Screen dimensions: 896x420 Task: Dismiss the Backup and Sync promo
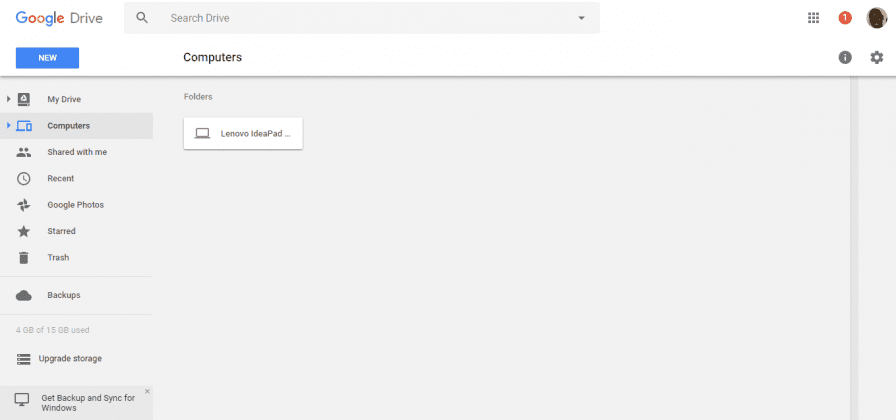pyautogui.click(x=147, y=391)
